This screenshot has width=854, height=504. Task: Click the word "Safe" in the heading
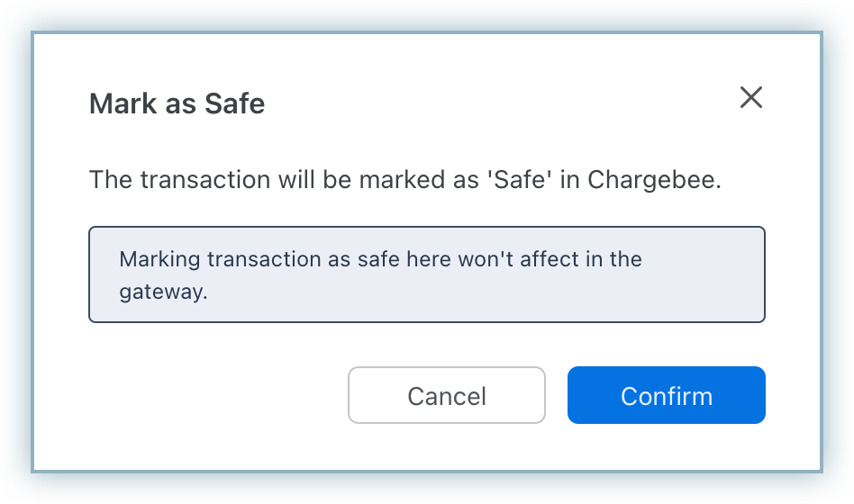coord(234,103)
